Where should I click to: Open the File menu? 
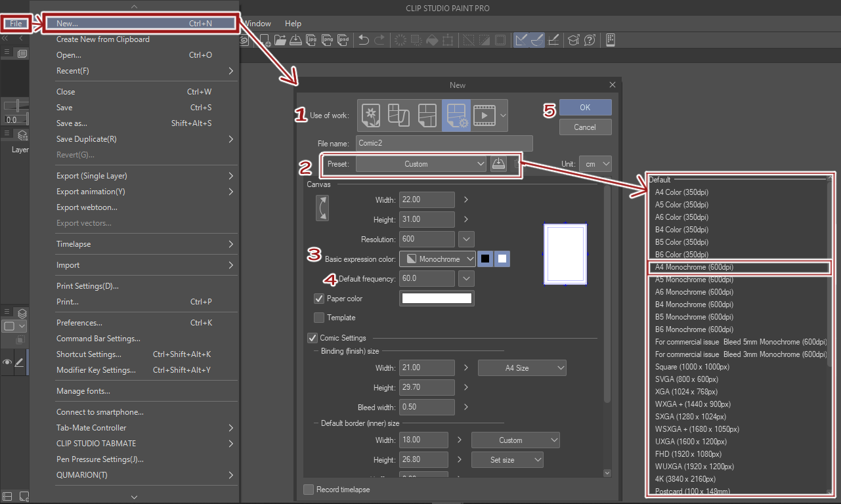tap(16, 24)
